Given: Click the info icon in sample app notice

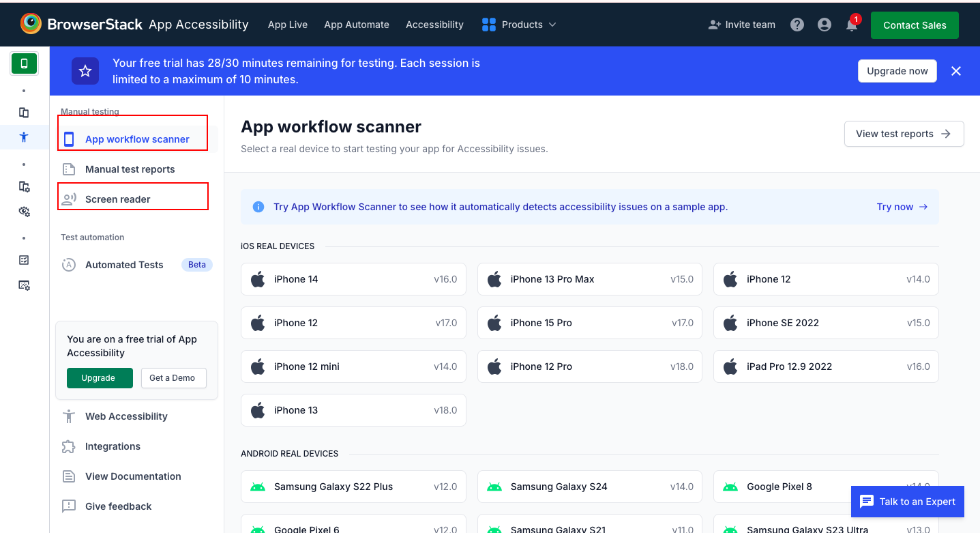Looking at the screenshot, I should pos(258,207).
